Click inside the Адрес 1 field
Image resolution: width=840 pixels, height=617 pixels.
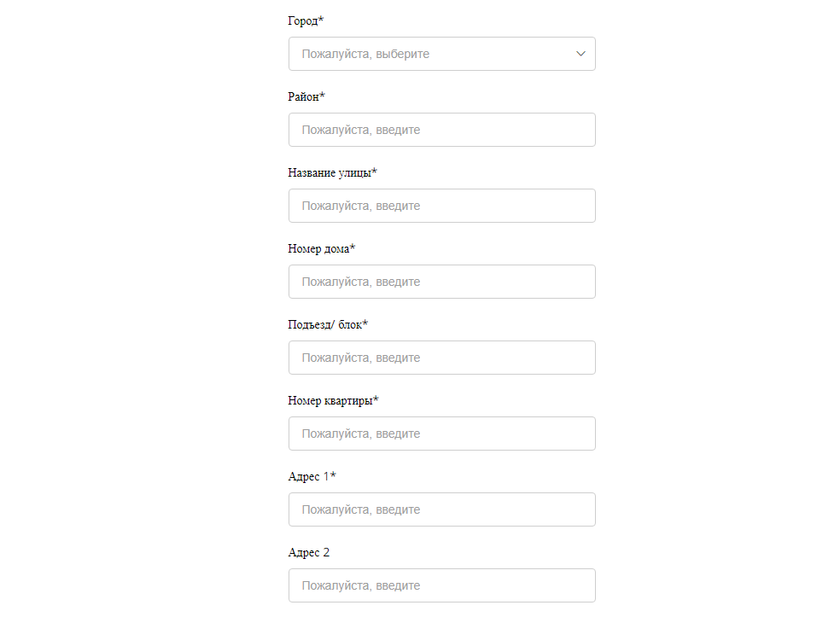click(x=441, y=509)
